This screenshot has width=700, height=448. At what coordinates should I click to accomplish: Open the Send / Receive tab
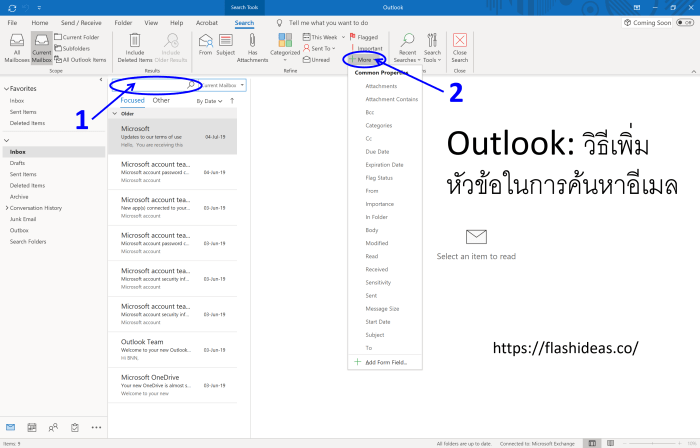tap(81, 23)
